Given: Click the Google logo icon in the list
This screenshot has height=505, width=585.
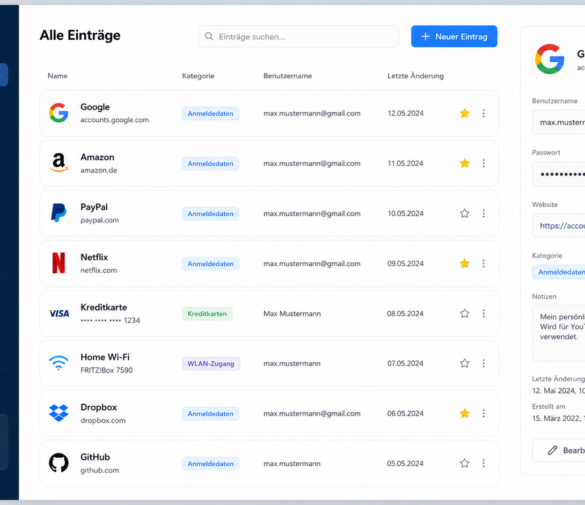Looking at the screenshot, I should click(59, 113).
